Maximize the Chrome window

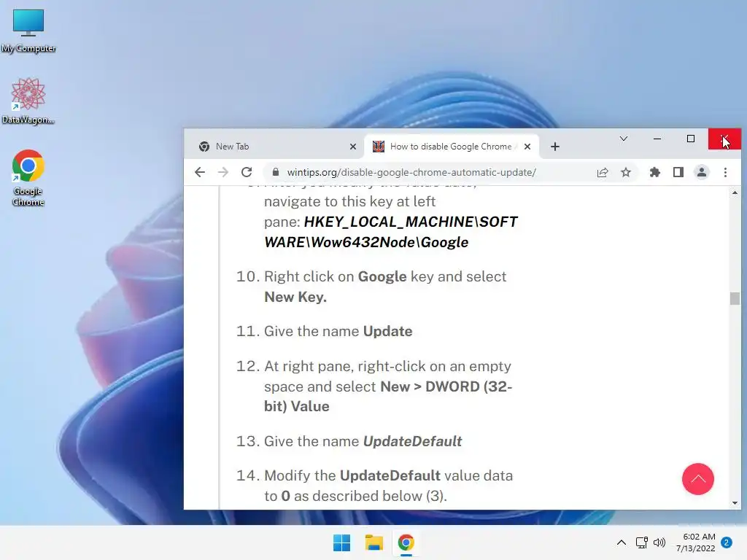690,139
